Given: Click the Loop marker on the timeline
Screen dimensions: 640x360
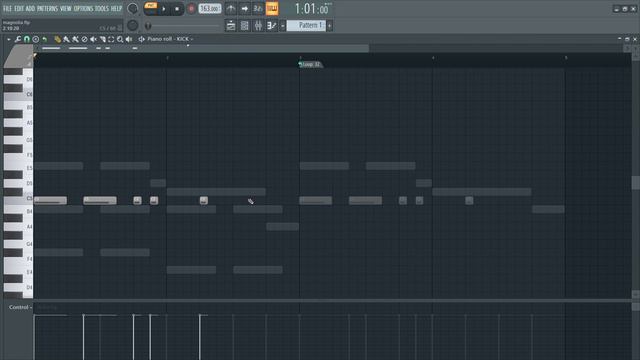Looking at the screenshot, I should pyautogui.click(x=310, y=64).
